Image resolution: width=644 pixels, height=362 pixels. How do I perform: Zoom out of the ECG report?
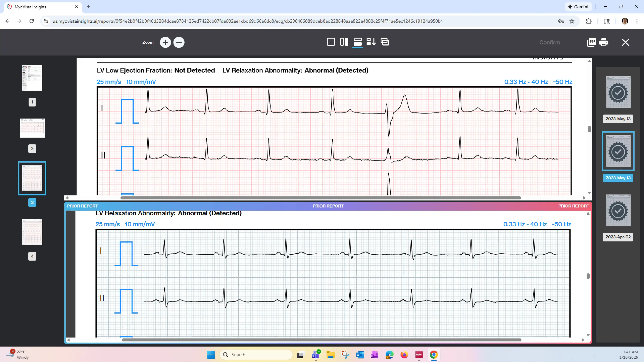click(179, 42)
